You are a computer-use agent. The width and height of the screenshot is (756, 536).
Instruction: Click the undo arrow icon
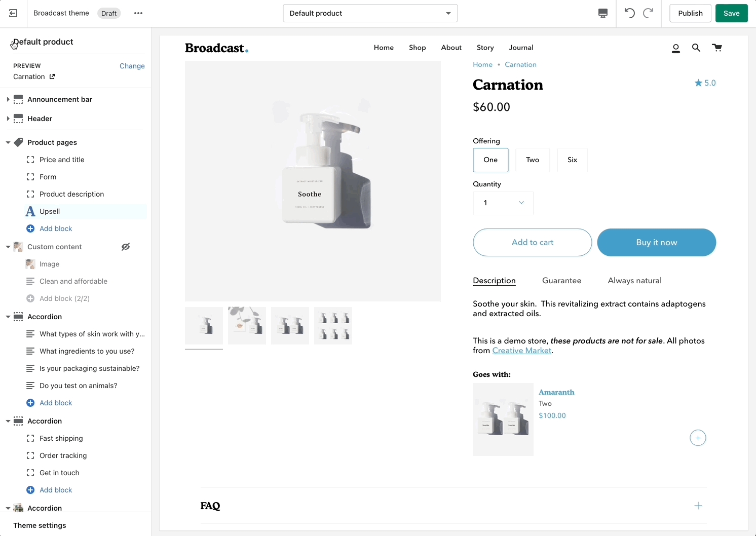(x=629, y=13)
